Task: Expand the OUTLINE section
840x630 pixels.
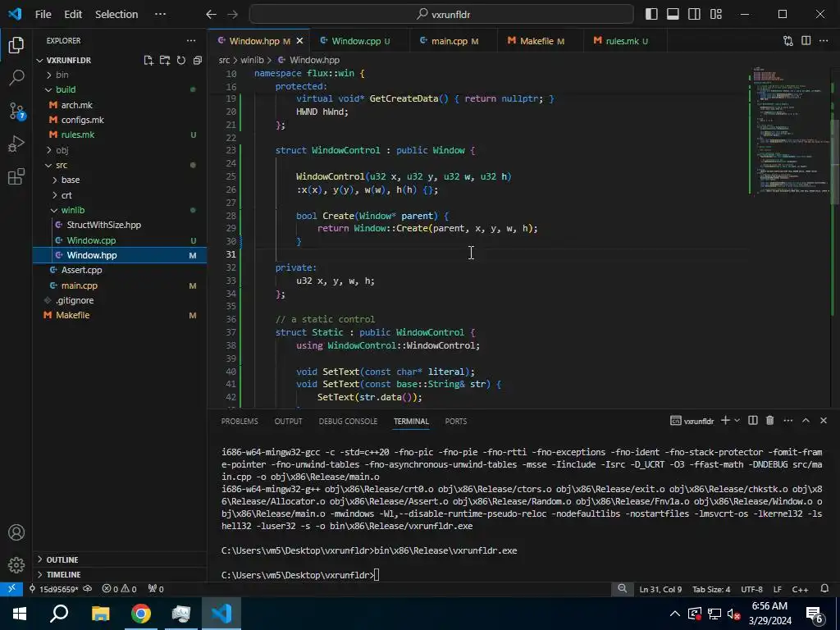Action: (120, 559)
